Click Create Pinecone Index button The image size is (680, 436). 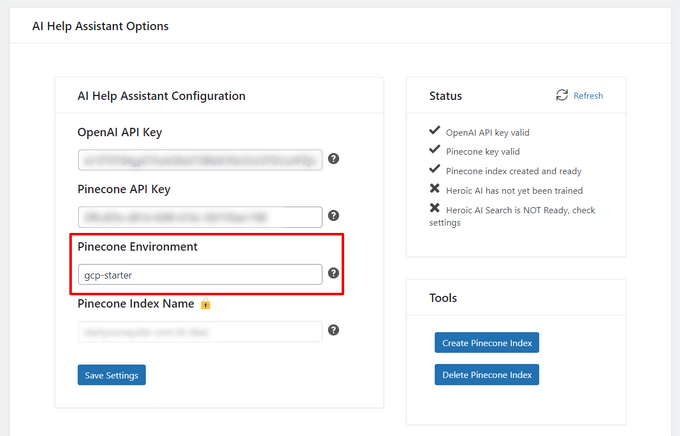click(x=487, y=343)
